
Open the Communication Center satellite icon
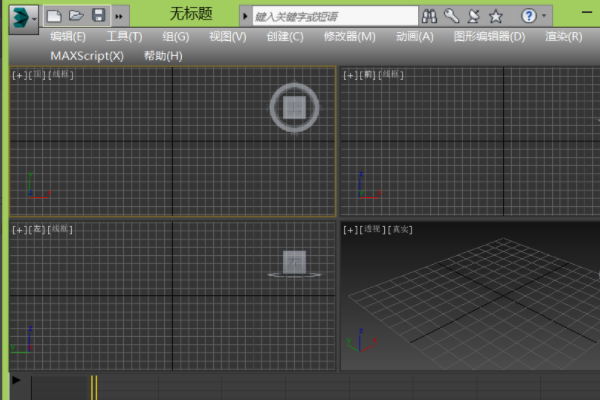coord(474,16)
